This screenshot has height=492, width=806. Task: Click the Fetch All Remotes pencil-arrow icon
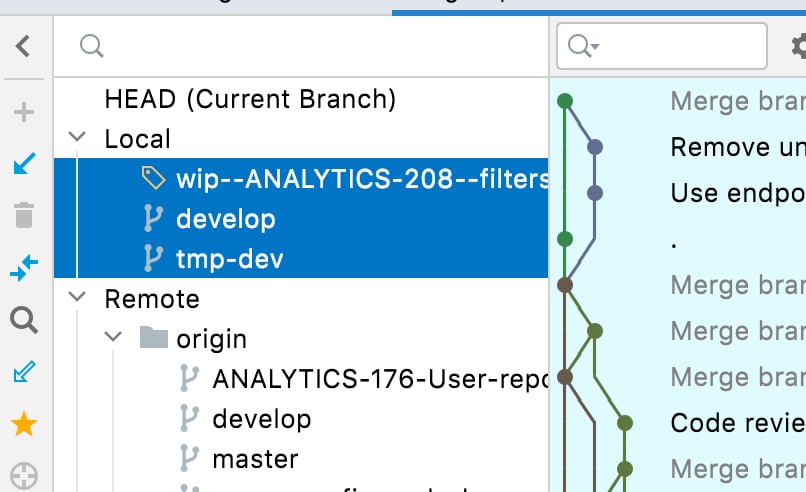(x=24, y=372)
